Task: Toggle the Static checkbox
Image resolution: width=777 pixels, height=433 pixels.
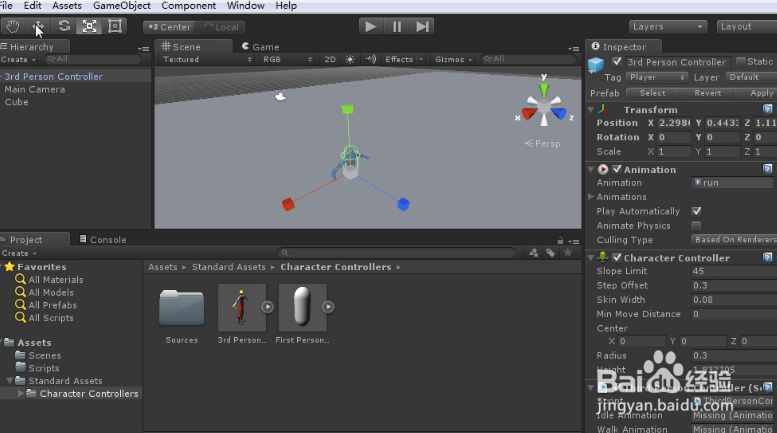Action: (x=741, y=62)
